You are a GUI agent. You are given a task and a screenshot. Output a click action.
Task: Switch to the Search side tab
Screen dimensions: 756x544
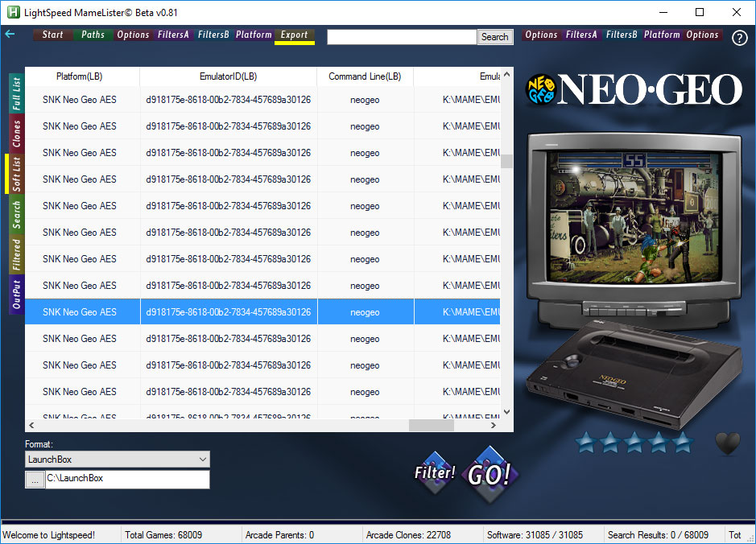[x=16, y=214]
